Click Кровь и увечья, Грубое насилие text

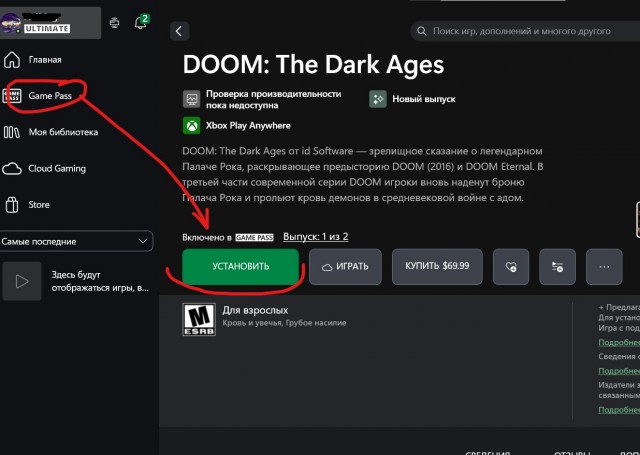click(x=284, y=323)
